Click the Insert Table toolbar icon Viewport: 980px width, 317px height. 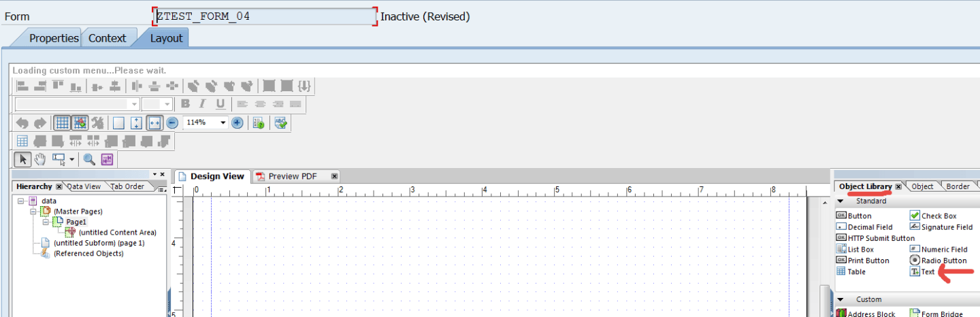click(22, 141)
